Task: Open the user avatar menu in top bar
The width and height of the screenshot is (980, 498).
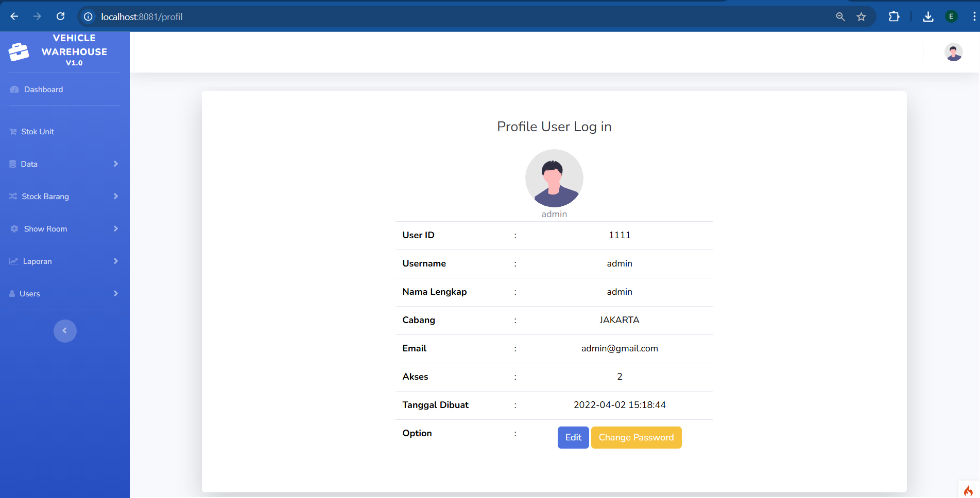Action: tap(953, 52)
